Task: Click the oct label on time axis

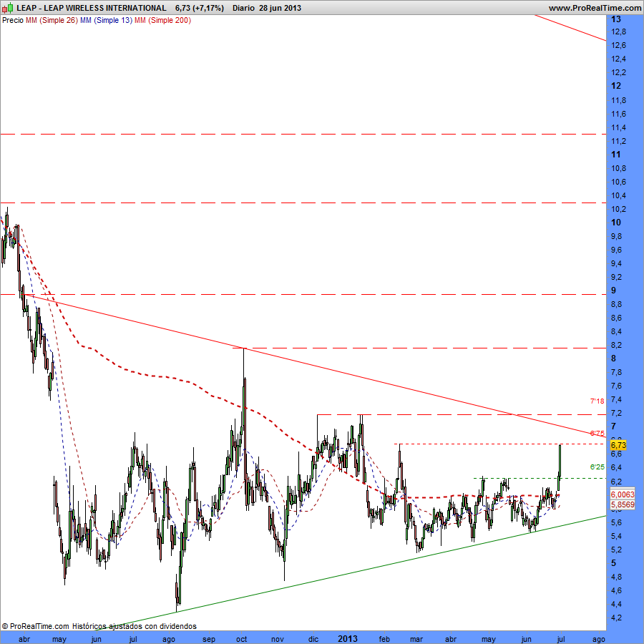Action: [242, 639]
